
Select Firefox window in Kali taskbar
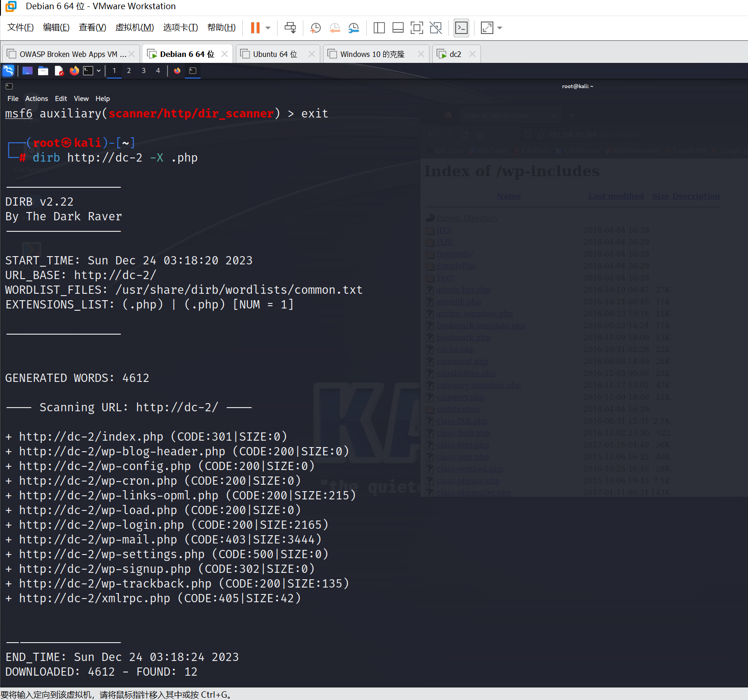[177, 71]
